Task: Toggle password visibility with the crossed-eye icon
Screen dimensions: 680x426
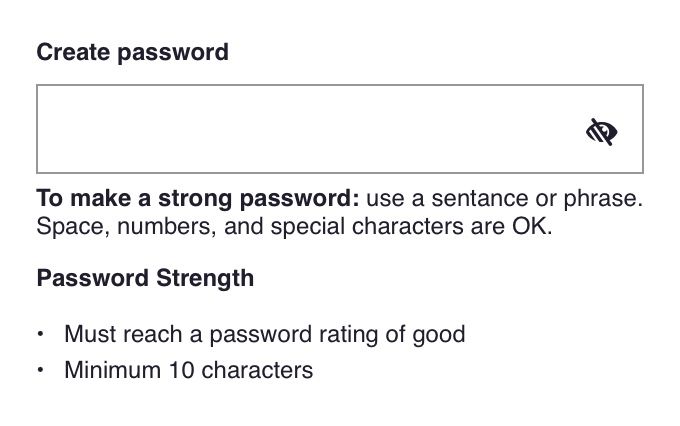Action: (x=602, y=131)
